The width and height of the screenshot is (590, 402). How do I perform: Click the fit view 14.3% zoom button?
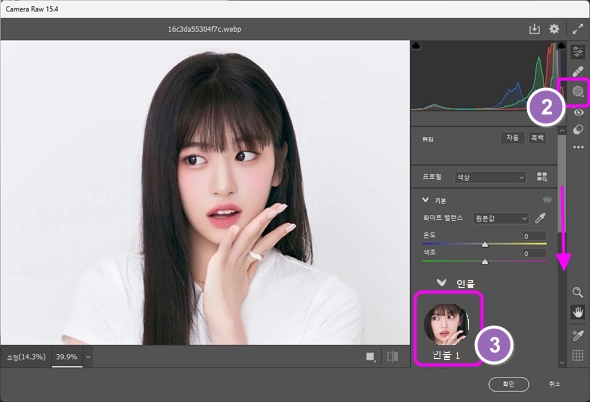coord(26,357)
